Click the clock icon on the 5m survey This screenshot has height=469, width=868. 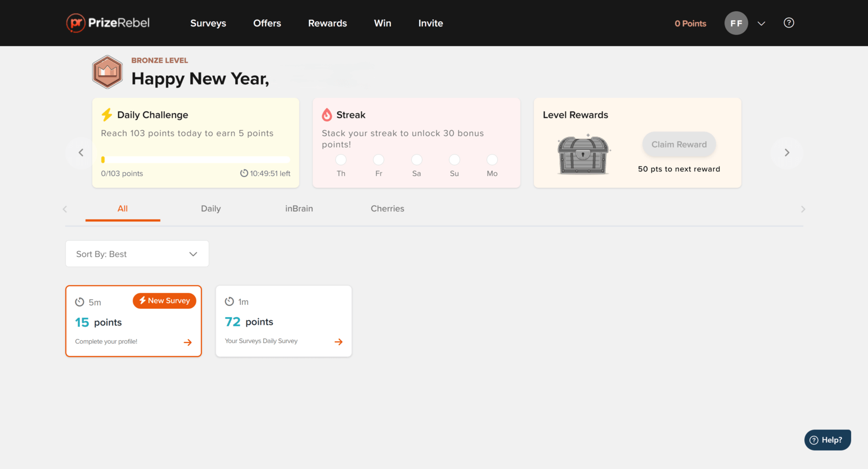pos(80,301)
